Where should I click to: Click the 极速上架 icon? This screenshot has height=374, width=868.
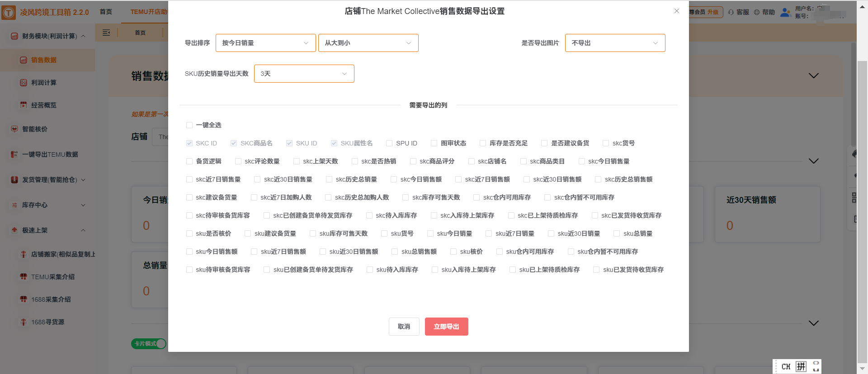[x=14, y=230]
